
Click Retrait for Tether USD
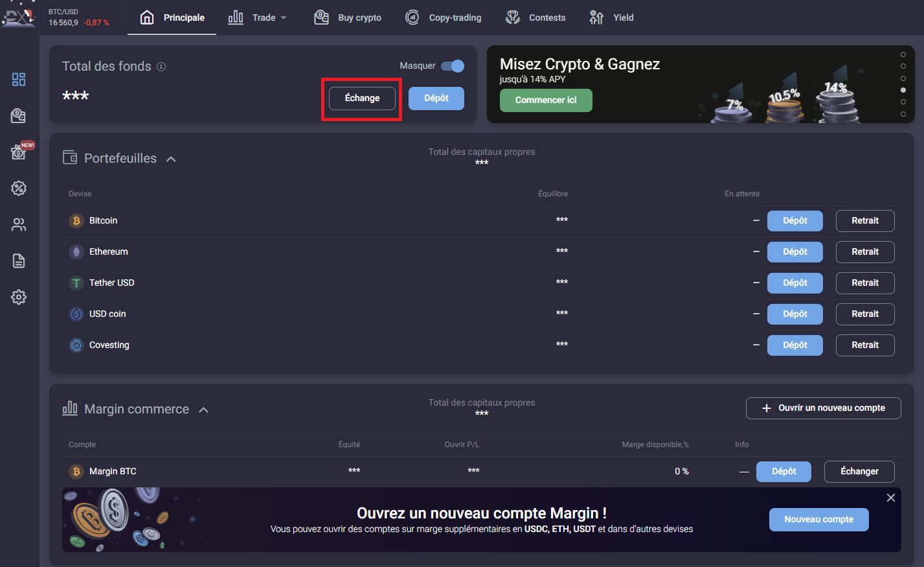(865, 283)
